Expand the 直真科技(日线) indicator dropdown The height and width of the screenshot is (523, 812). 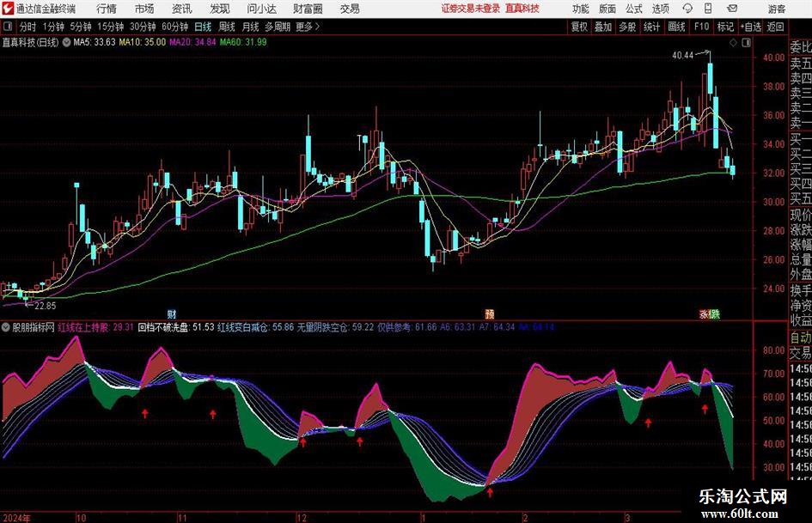pos(66,42)
